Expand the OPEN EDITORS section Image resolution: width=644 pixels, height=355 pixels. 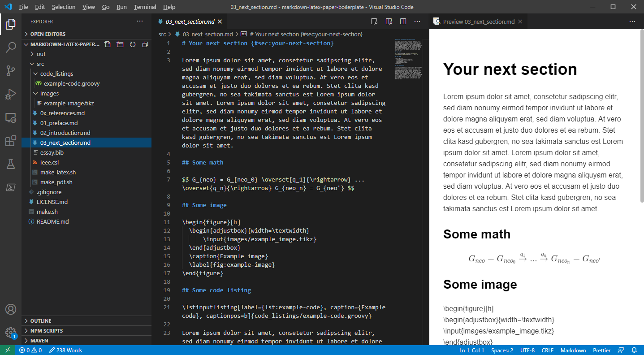86,34
